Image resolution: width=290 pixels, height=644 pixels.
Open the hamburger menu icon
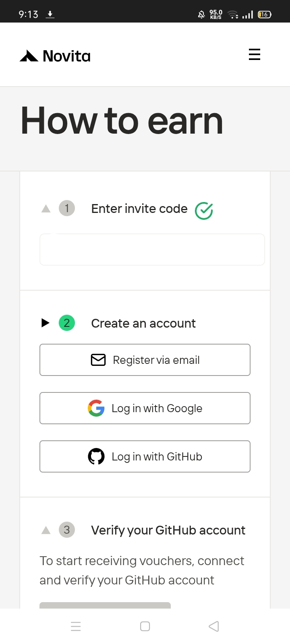point(255,54)
